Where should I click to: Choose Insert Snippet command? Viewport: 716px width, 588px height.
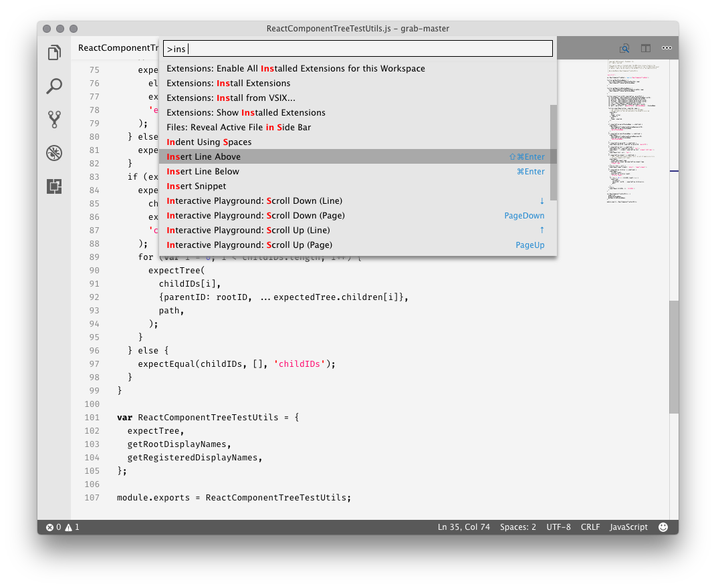point(354,186)
